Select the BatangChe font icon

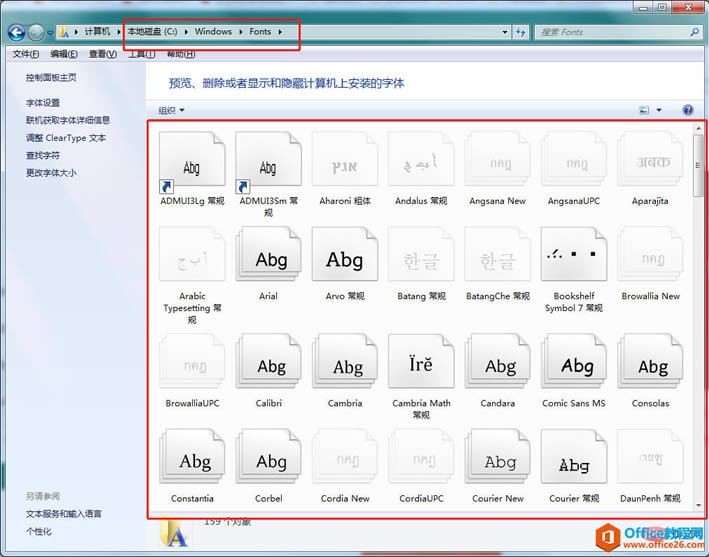click(498, 255)
